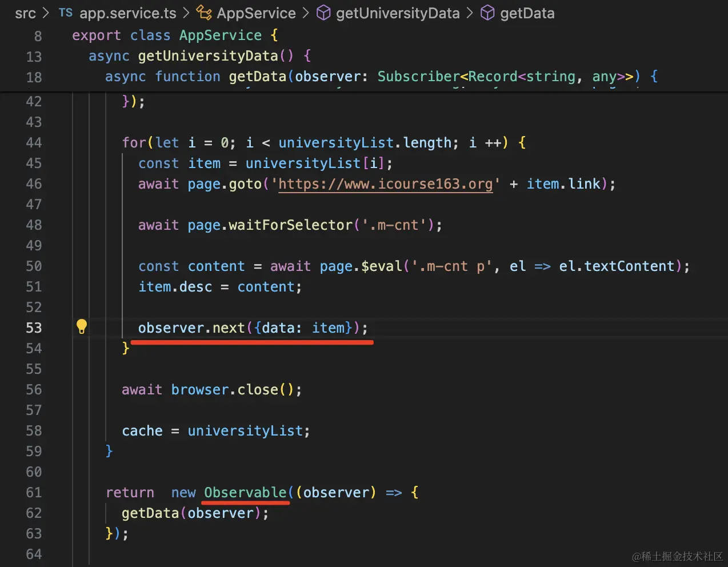Open the app.service.ts breadcrumb
This screenshot has height=567, width=728.
128,13
